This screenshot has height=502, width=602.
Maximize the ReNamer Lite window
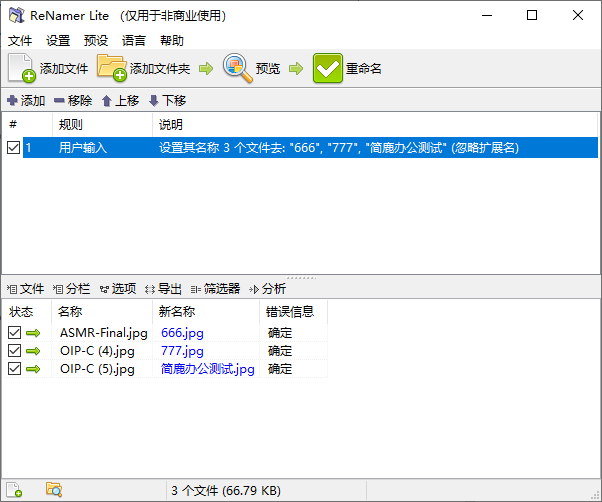[532, 15]
